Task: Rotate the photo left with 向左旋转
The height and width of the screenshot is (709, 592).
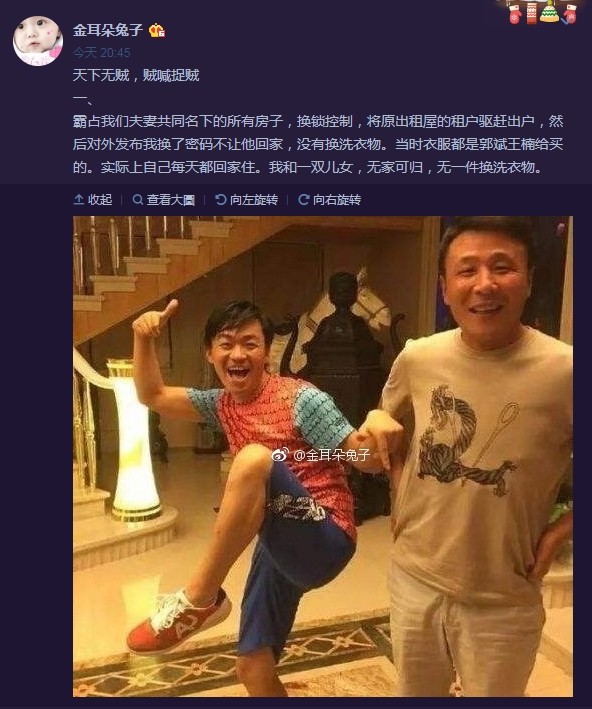Action: point(246,199)
